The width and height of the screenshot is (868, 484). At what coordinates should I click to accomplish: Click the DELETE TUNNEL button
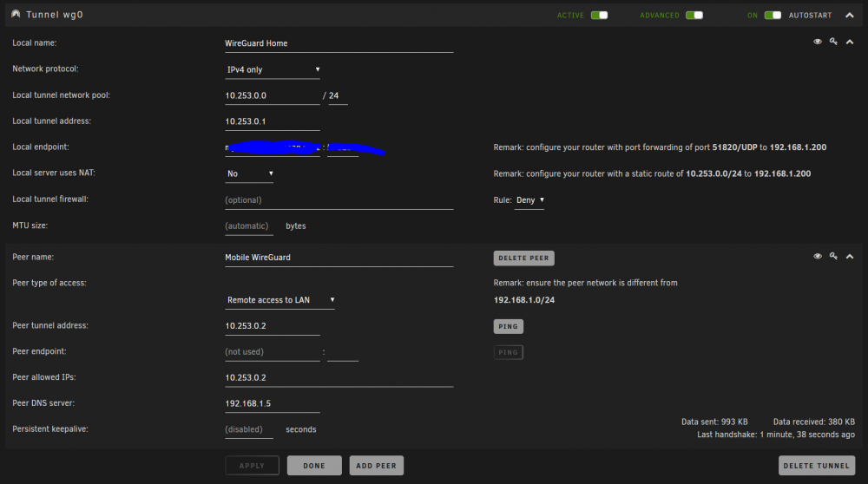(x=817, y=466)
